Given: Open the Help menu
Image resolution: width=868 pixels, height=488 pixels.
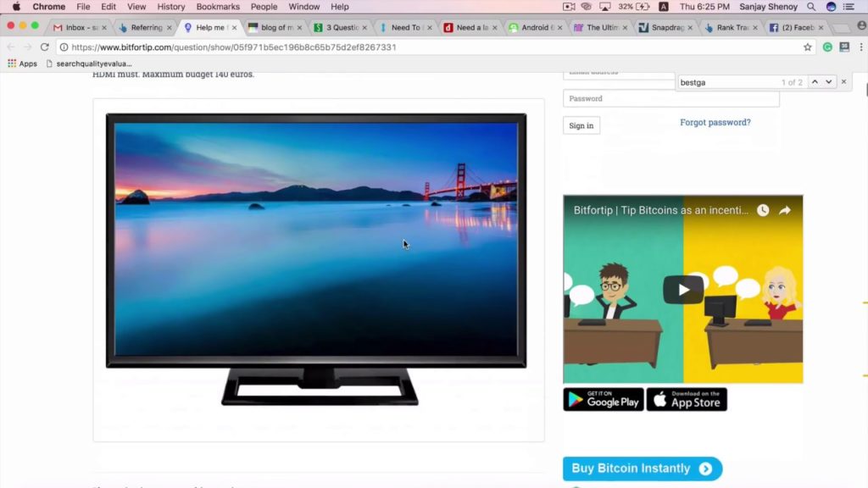Looking at the screenshot, I should click(x=340, y=7).
